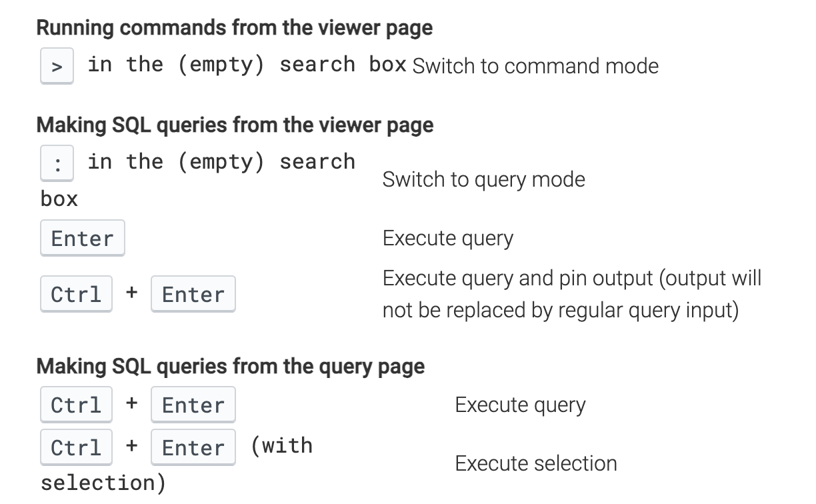Image resolution: width=816 pixels, height=504 pixels.
Task: Select 'Making SQL queries from the viewer page' heading
Action: click(x=235, y=125)
